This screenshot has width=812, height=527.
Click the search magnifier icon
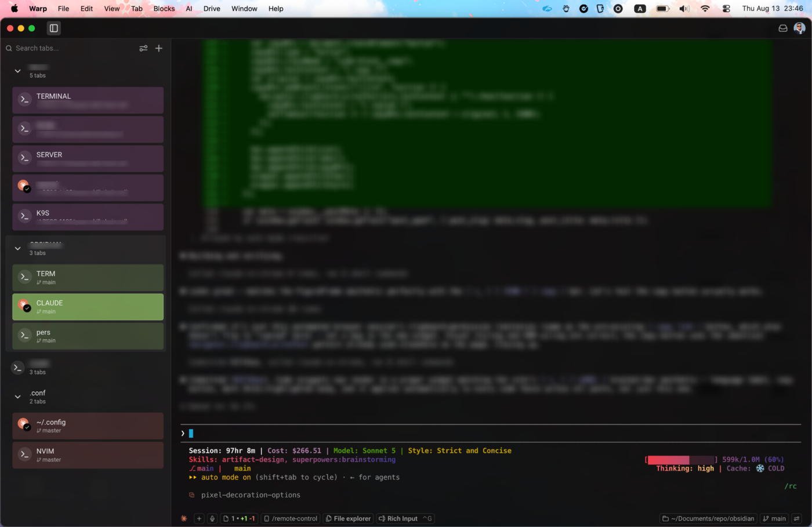coord(9,48)
